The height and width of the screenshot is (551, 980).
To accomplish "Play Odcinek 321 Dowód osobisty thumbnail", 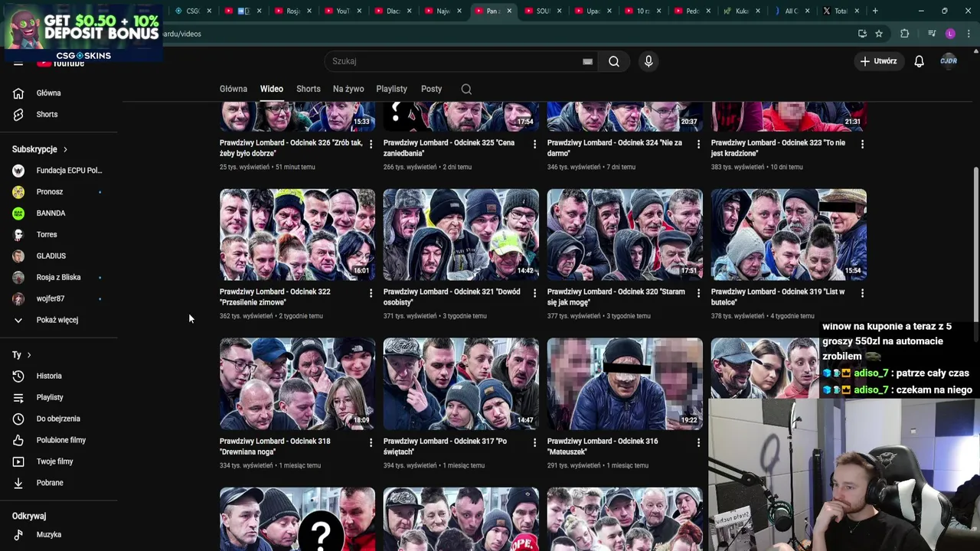I will click(461, 234).
